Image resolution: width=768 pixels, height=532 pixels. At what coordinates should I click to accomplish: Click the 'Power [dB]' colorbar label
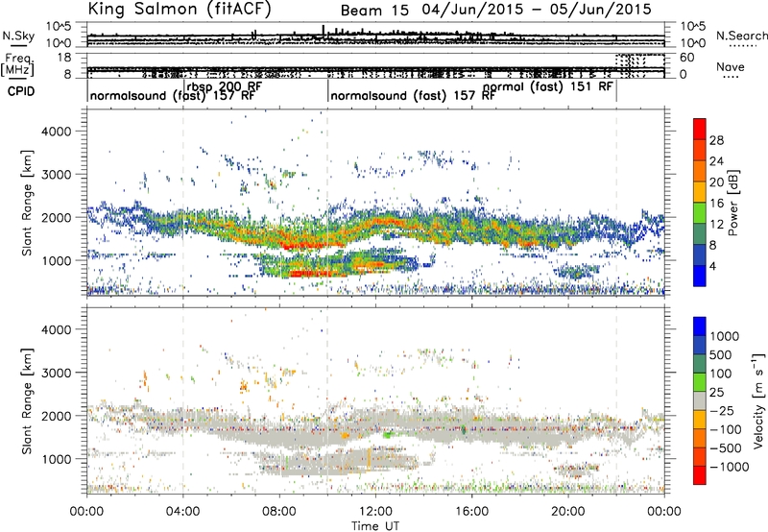click(x=733, y=203)
